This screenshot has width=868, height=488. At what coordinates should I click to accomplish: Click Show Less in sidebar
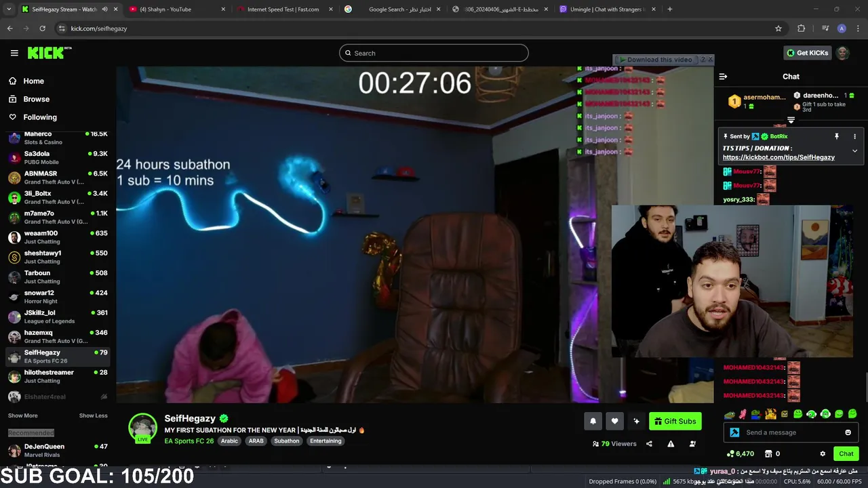coord(93,415)
